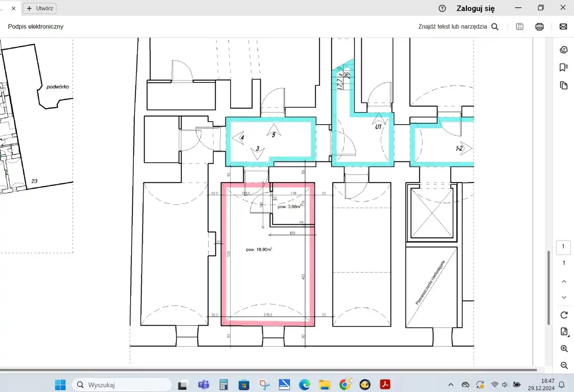The width and height of the screenshot is (574, 392).
Task: Show the page thumbnails panel
Action: pos(564,85)
